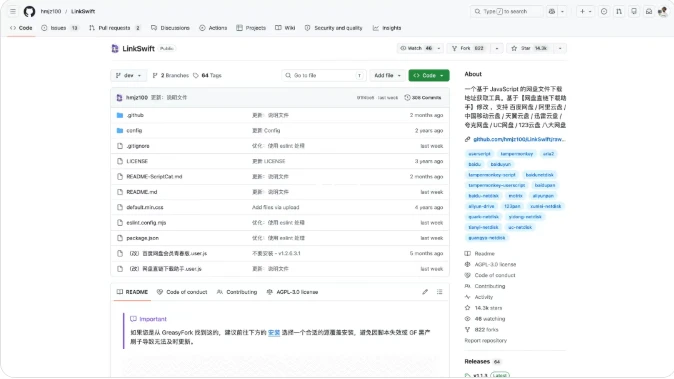Screen dimensions: 674x379
Task: Click the edit README pencil icon
Action: [x=425, y=292]
